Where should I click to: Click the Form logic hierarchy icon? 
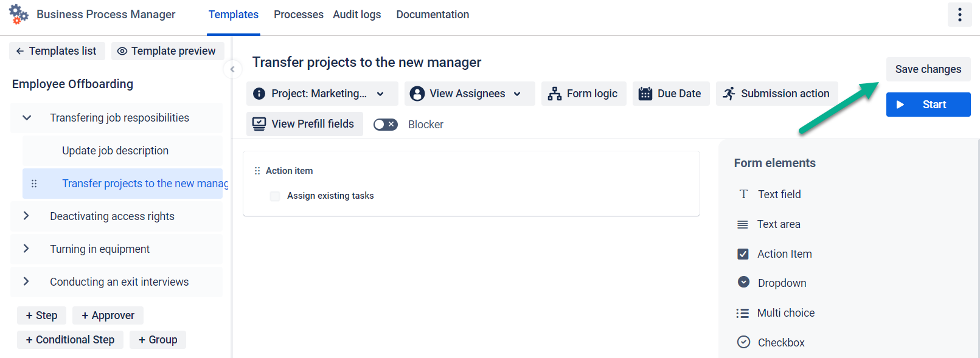point(554,94)
